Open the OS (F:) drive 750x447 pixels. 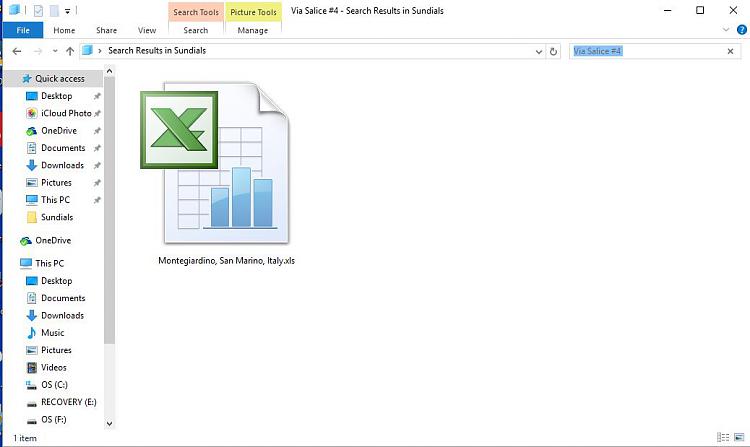[54, 420]
